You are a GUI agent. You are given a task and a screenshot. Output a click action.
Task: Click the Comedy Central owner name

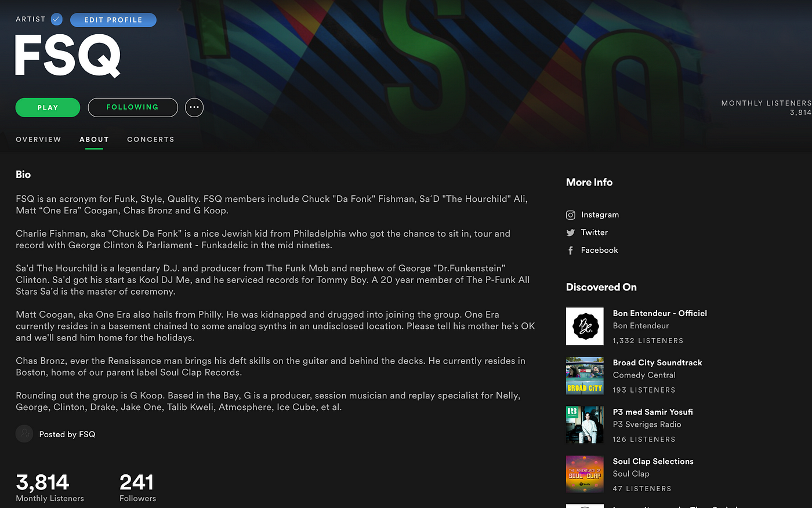click(644, 375)
